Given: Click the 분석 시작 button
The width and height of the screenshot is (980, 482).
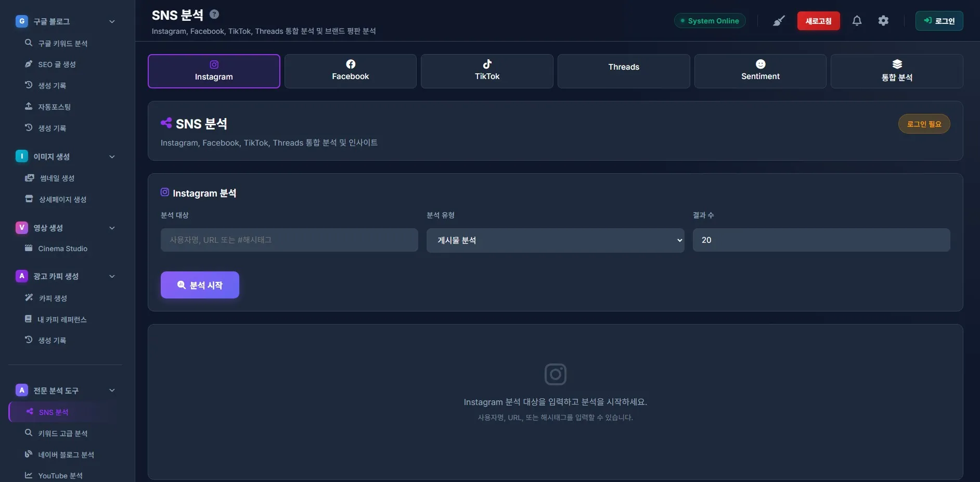Looking at the screenshot, I should click(200, 285).
